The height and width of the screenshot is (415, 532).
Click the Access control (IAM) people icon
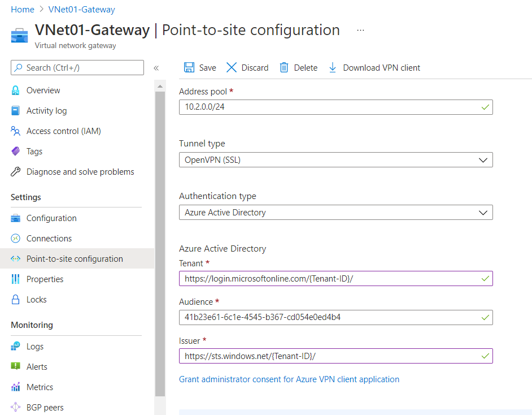(16, 131)
